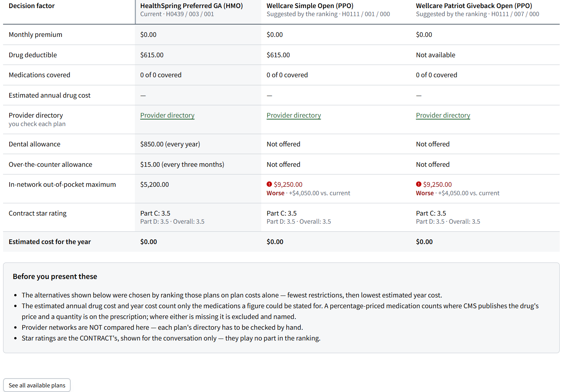Click the note about provider networks NOT compared

162,327
